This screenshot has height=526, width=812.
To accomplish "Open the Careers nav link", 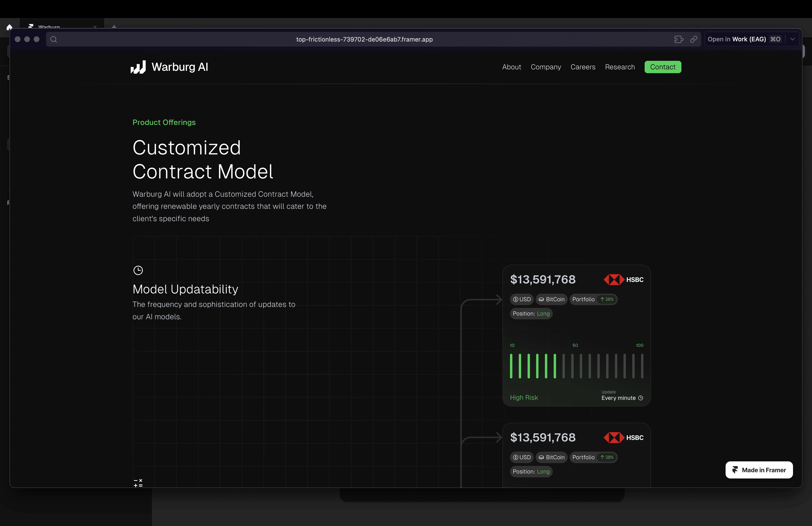I will (583, 67).
